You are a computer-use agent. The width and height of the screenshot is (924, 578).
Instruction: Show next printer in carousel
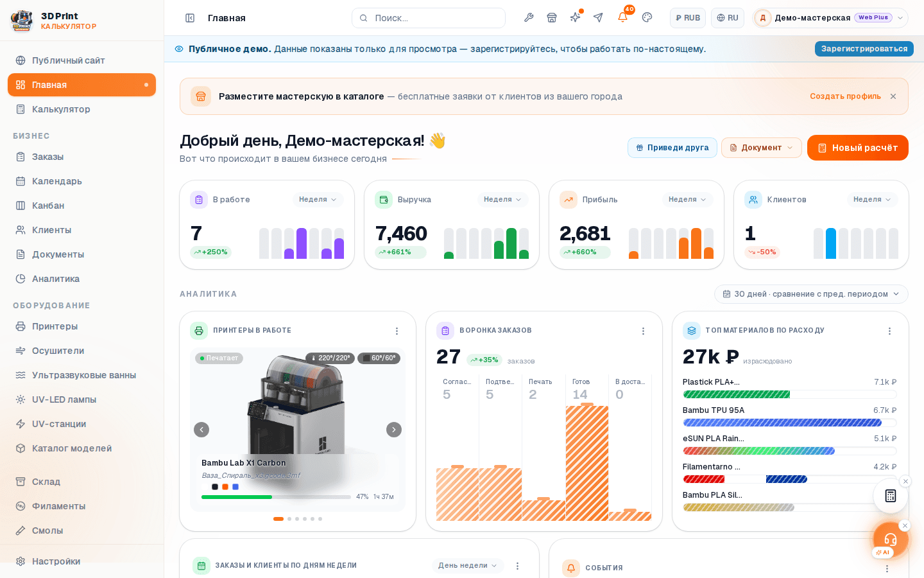point(394,430)
